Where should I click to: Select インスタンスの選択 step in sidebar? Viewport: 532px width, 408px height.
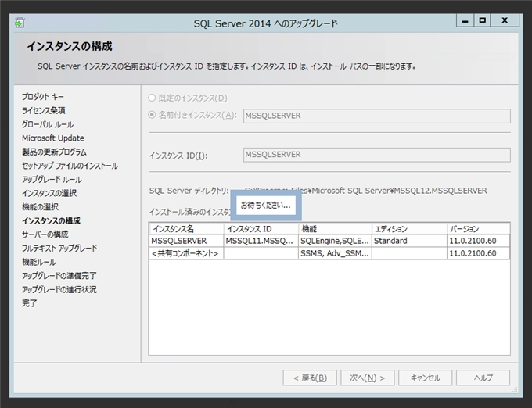[x=49, y=193]
